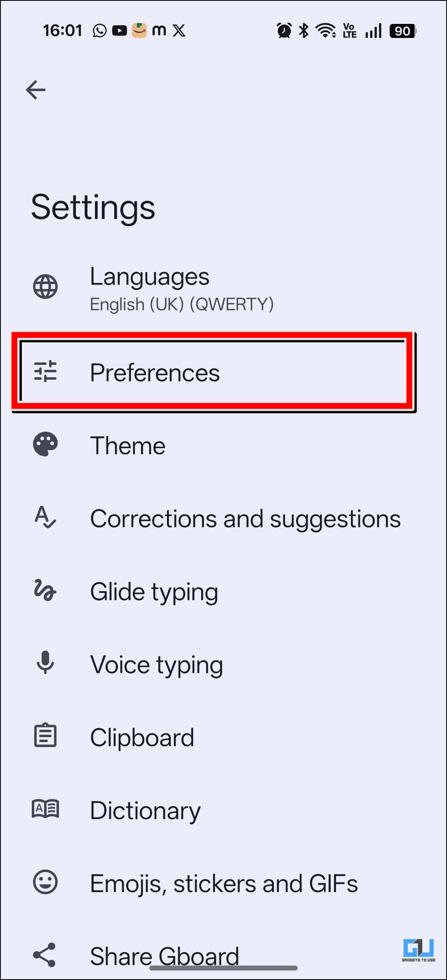Image resolution: width=447 pixels, height=980 pixels.
Task: Select Voice typing option
Action: (156, 665)
